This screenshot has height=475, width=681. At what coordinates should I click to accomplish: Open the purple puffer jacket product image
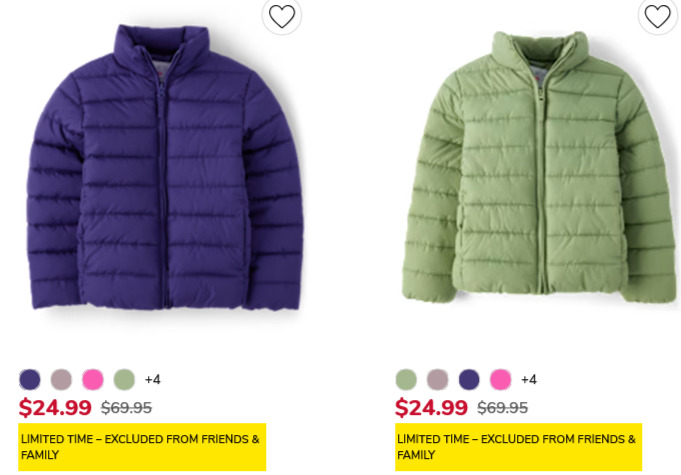[165, 167]
